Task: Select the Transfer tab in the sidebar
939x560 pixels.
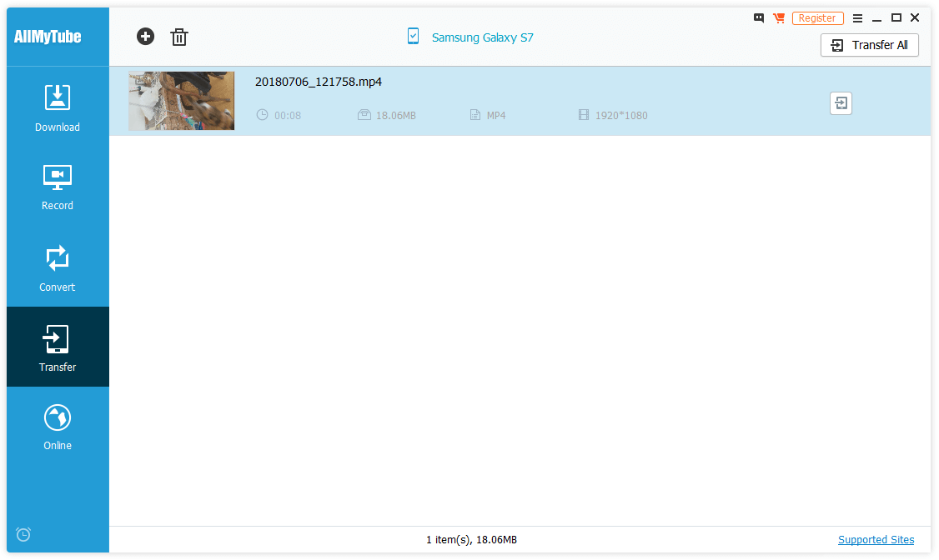Action: click(x=58, y=347)
